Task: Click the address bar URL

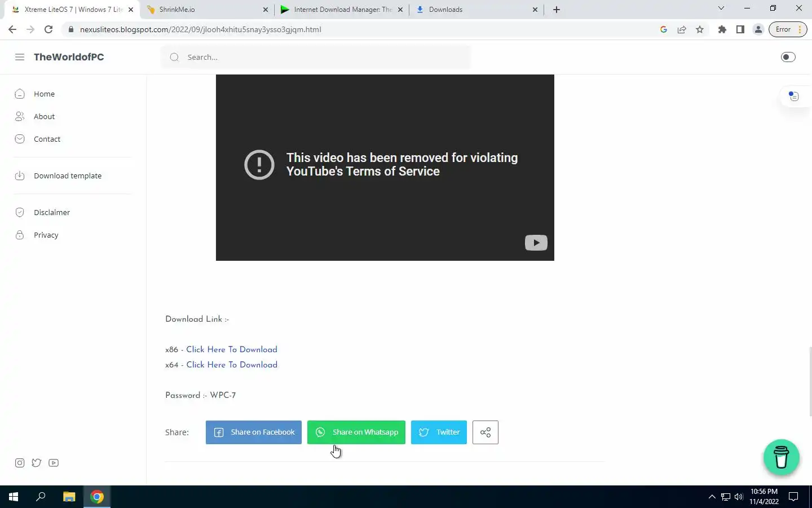Action: point(201,29)
